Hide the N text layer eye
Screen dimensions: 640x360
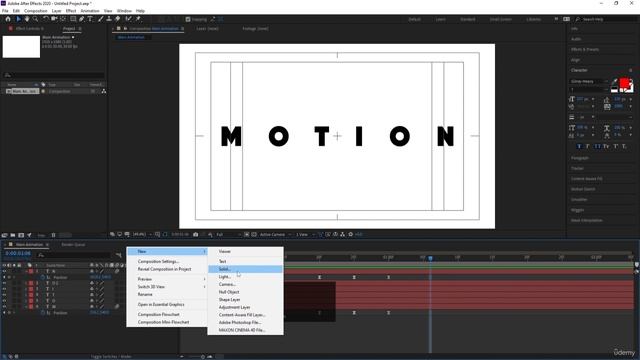click(4, 271)
